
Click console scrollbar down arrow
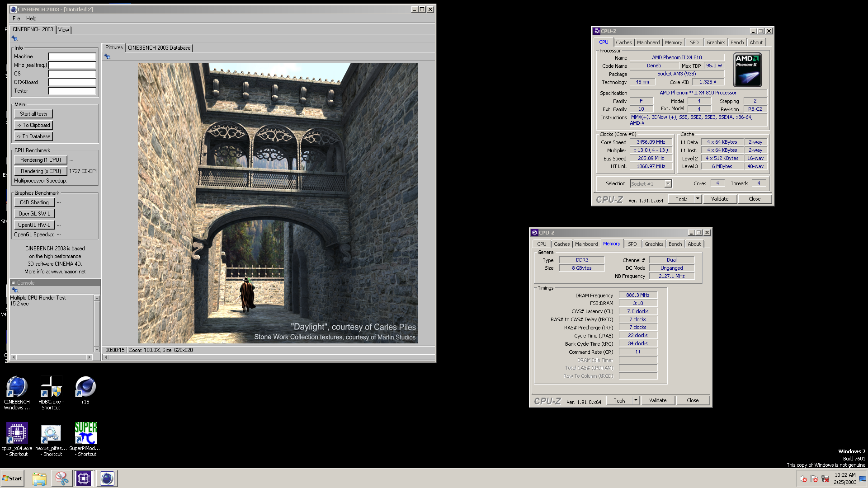97,349
